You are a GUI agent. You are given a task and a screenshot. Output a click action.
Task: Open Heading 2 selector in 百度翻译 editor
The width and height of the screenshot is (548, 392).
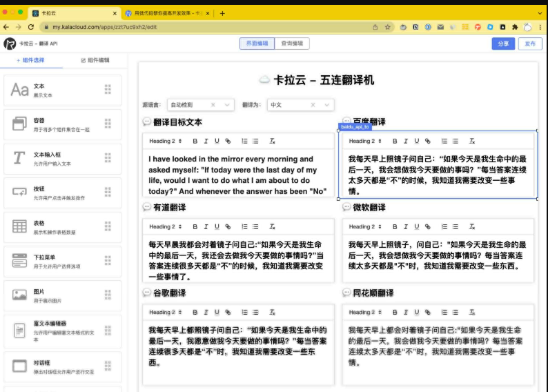(x=365, y=141)
